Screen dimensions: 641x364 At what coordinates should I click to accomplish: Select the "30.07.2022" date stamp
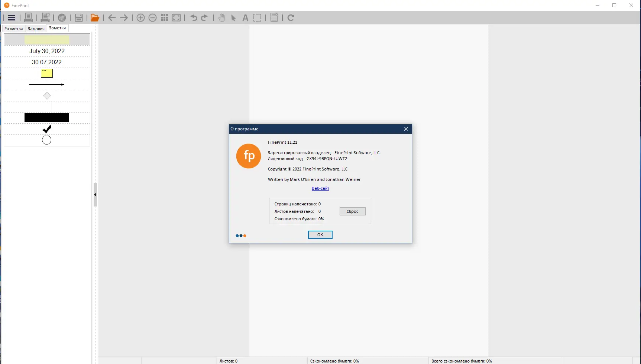[x=47, y=62]
